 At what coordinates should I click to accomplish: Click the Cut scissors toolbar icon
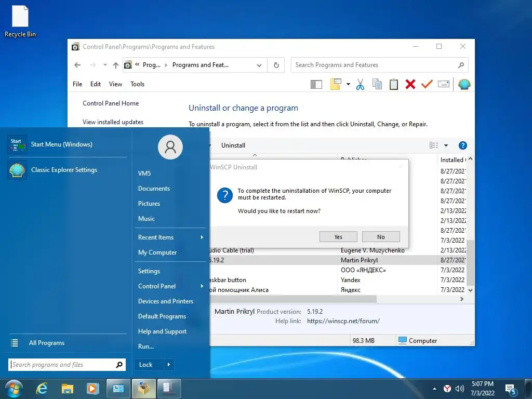pyautogui.click(x=361, y=84)
